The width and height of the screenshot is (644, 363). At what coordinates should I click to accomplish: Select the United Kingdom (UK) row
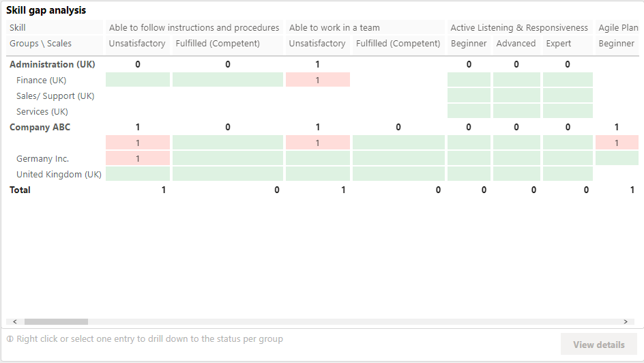59,174
